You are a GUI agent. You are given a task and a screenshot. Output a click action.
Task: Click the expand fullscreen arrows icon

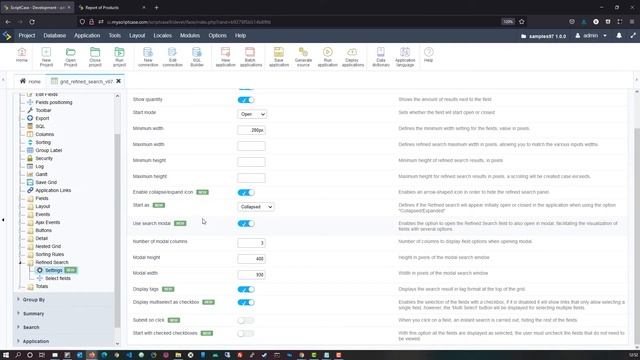coord(633,36)
